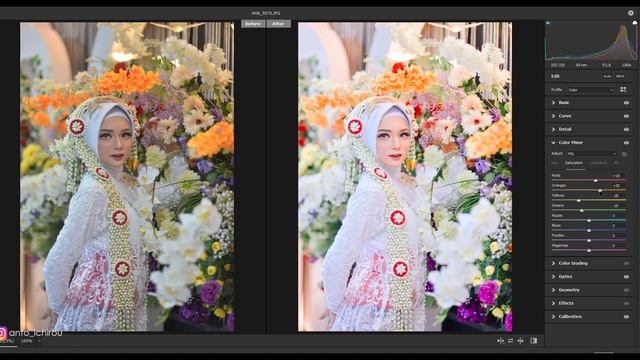Click the Purples saturation slider handle
640x360 pixels.
pos(589,240)
